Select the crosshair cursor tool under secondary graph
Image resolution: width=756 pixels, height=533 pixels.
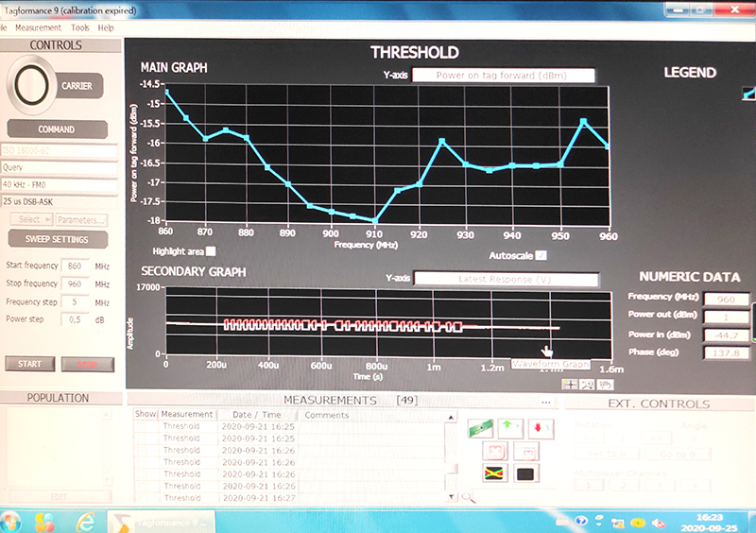[570, 384]
